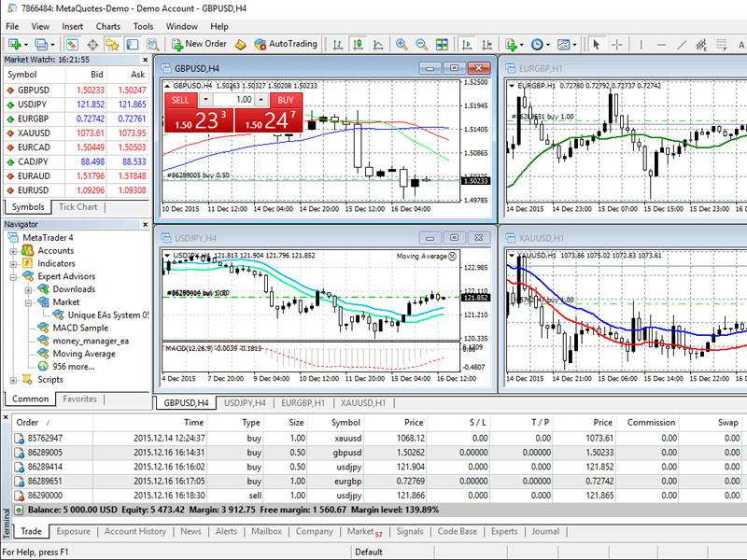Click the 1.00 volume input field
The width and height of the screenshot is (747, 560).
click(x=233, y=100)
